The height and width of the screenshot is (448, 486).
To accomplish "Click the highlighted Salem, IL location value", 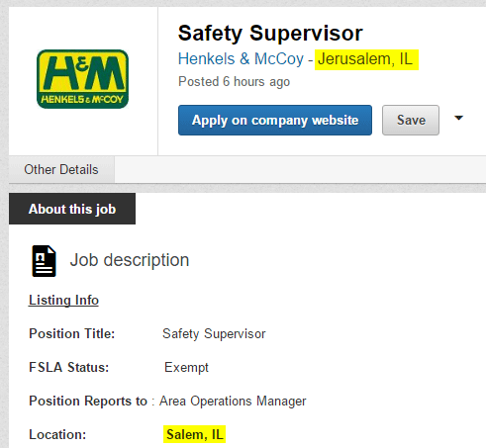I will [x=194, y=434].
